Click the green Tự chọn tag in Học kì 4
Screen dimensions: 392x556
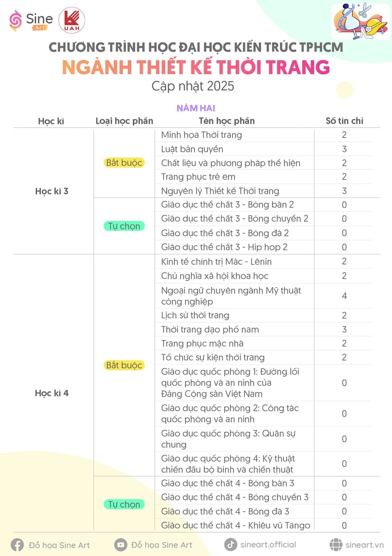(124, 504)
